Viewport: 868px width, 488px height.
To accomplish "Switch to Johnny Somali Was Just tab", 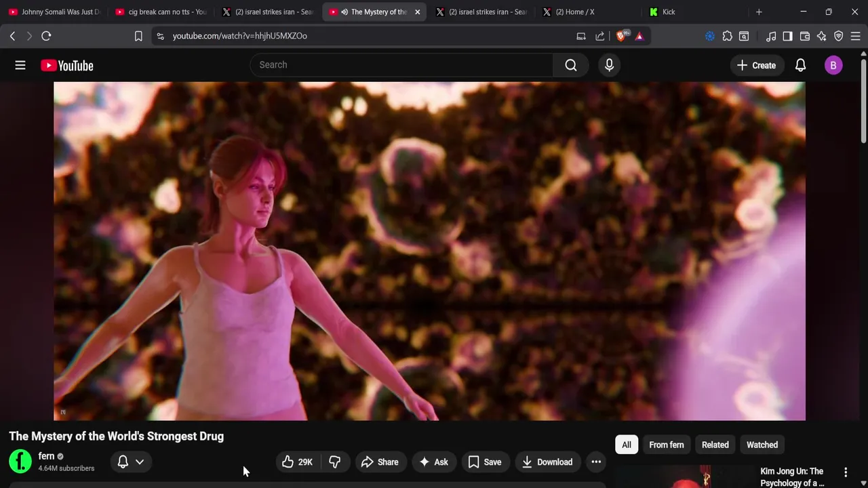I will (54, 12).
